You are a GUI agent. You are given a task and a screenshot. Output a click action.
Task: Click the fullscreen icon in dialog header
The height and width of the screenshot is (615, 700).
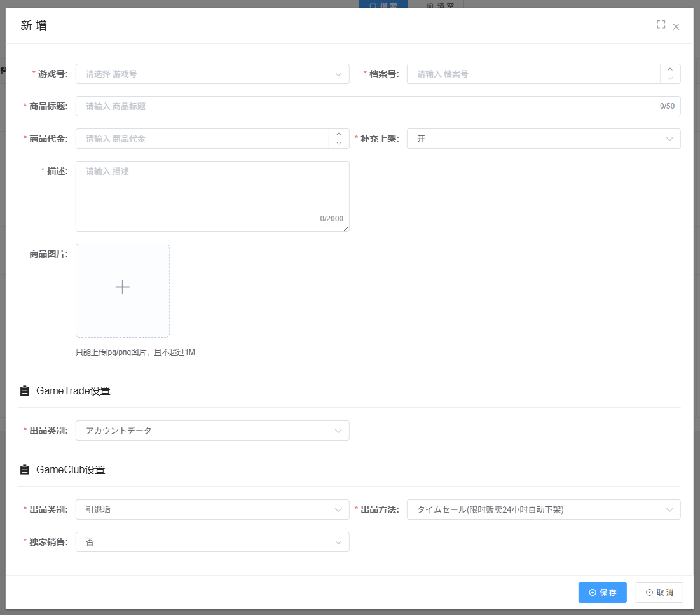click(x=661, y=25)
